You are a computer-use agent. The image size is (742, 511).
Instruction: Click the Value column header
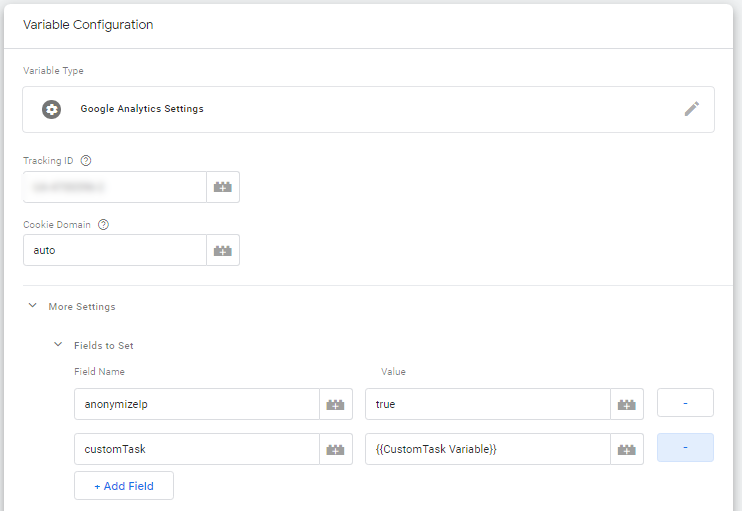(393, 372)
